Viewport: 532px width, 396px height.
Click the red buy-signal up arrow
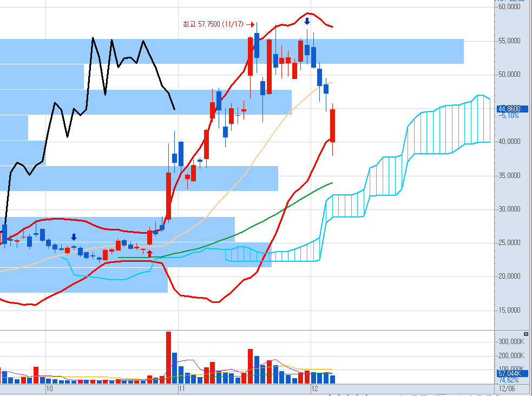[x=149, y=253]
